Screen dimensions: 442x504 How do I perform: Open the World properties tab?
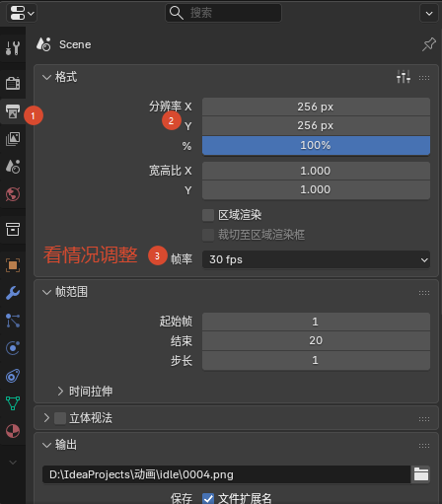point(13,194)
